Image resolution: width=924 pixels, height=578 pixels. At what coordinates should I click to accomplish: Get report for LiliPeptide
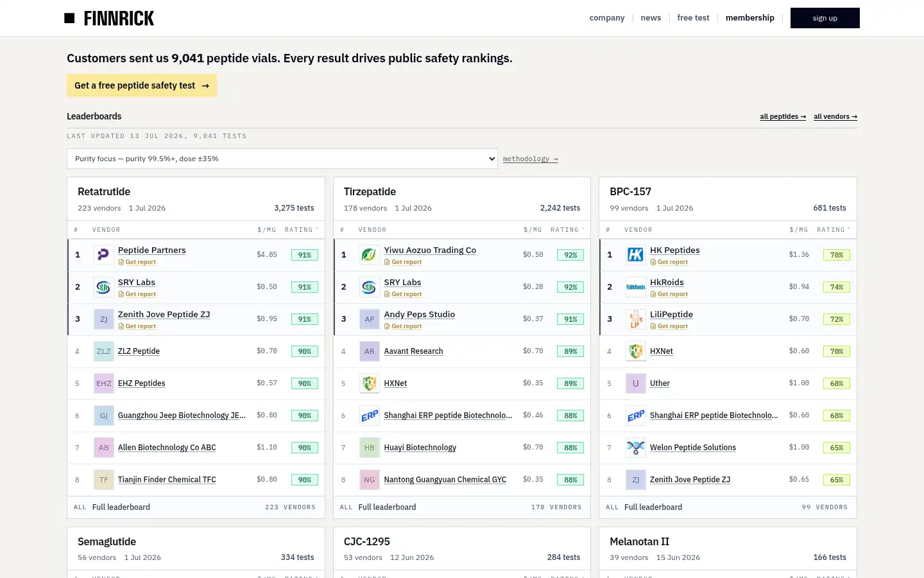(x=669, y=326)
